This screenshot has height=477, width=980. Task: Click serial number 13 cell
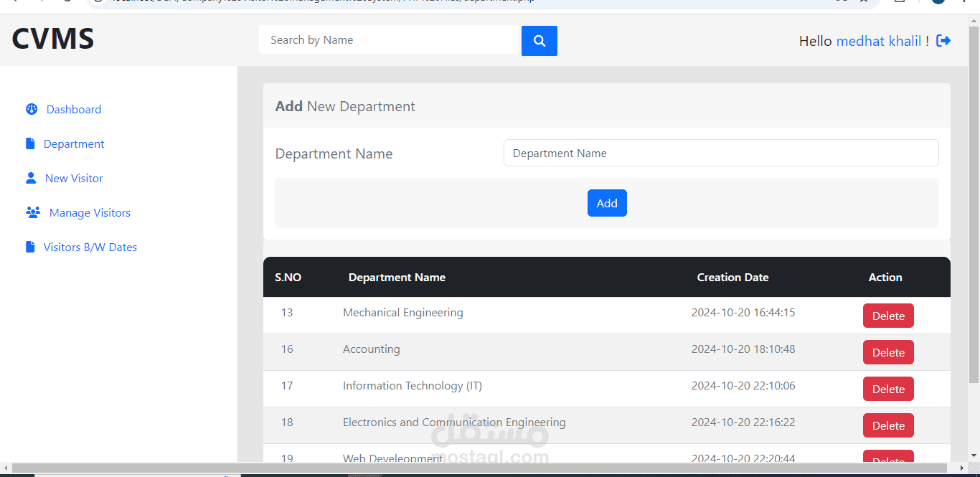[287, 312]
